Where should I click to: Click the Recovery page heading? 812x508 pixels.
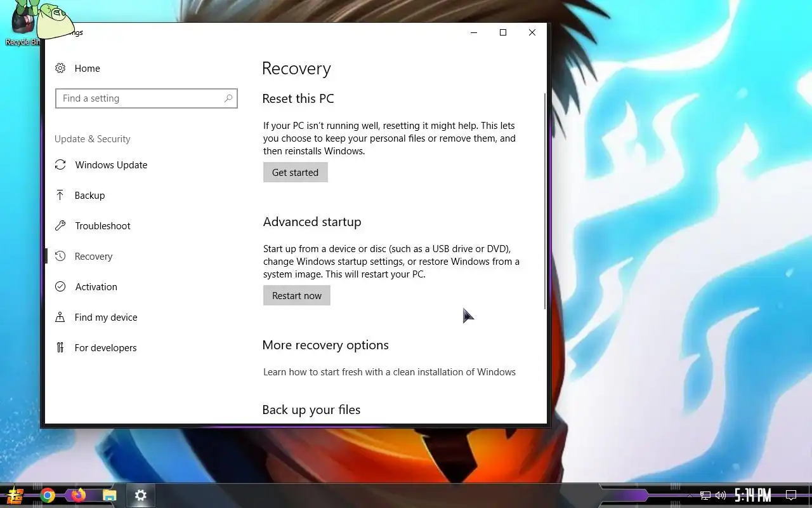tap(296, 69)
